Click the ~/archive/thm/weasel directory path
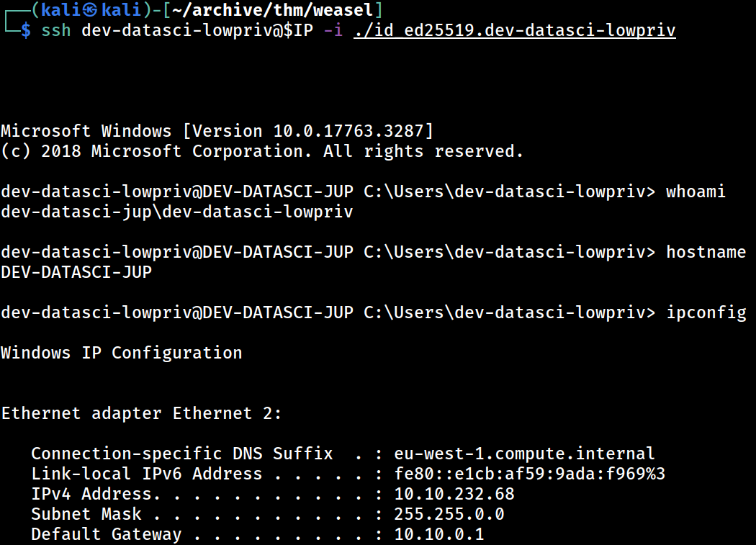The width and height of the screenshot is (756, 545). [x=271, y=10]
